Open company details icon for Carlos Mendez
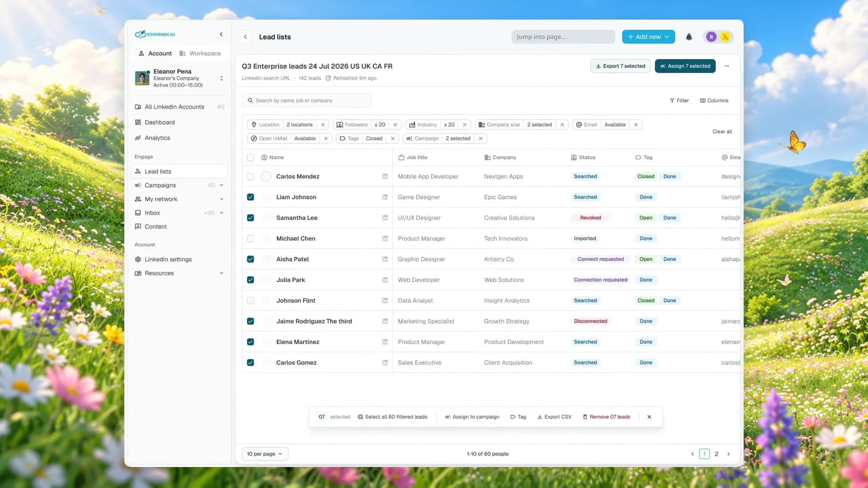This screenshot has width=868, height=488. 385,176
